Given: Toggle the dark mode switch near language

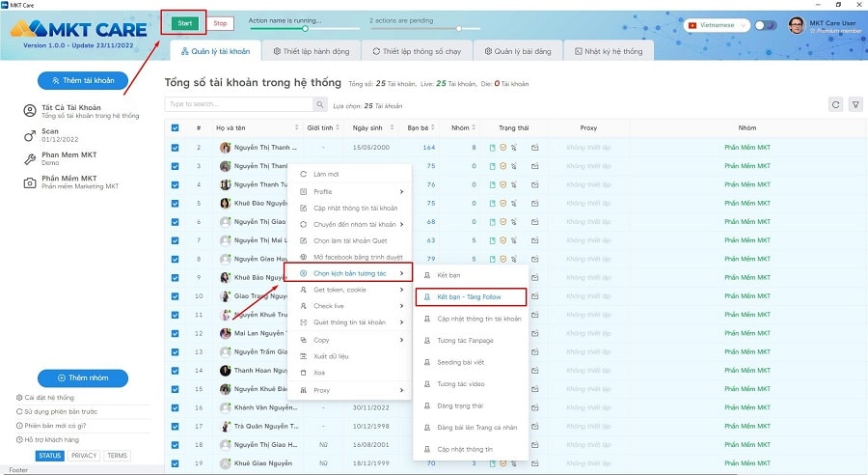Looking at the screenshot, I should coord(766,25).
